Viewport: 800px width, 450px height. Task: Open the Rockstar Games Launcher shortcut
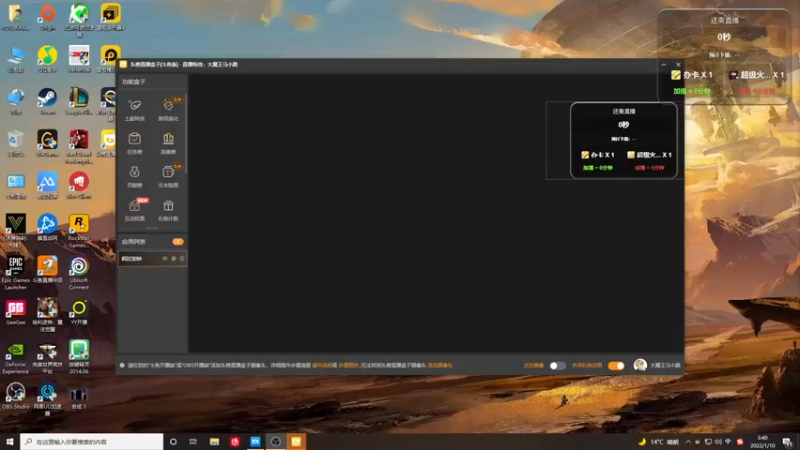click(x=79, y=231)
